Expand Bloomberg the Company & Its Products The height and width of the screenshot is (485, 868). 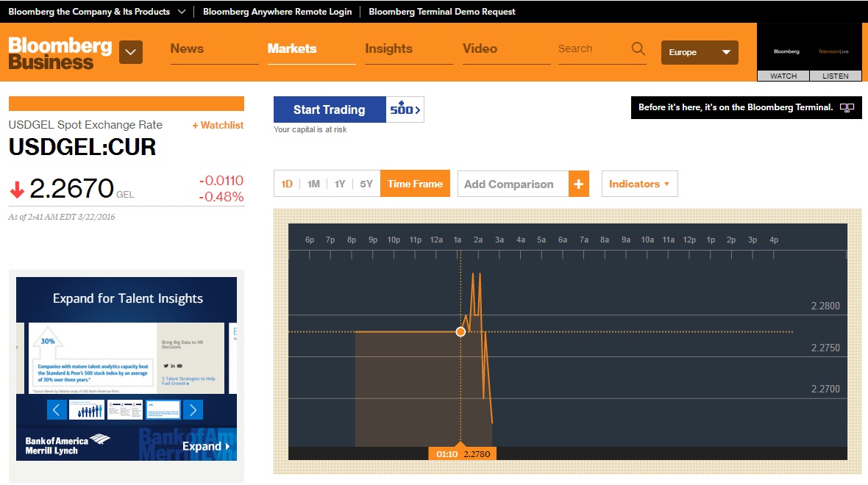pos(97,12)
